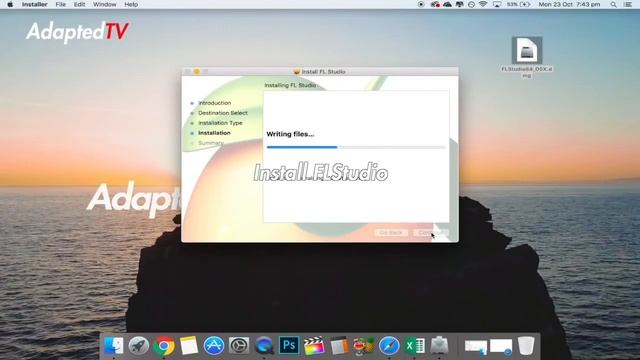Screen dimensions: 640x360
Task: Click the yellow minimize button of installer
Action: [x=196, y=71]
